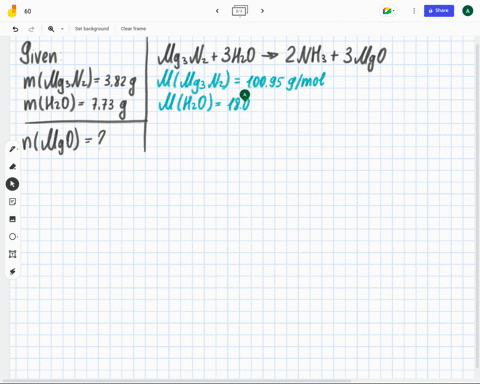The height and width of the screenshot is (384, 480).
Task: Add a text box
Action: (13, 254)
